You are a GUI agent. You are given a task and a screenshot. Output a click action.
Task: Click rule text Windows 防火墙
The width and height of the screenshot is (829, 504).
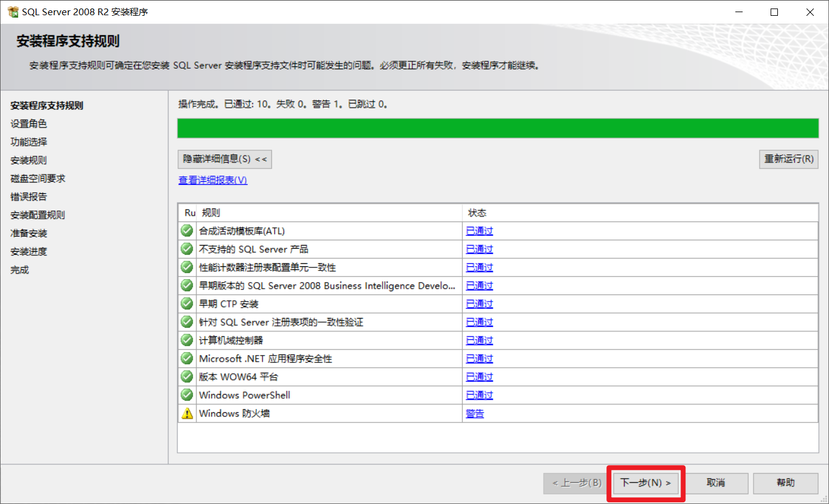(x=234, y=413)
